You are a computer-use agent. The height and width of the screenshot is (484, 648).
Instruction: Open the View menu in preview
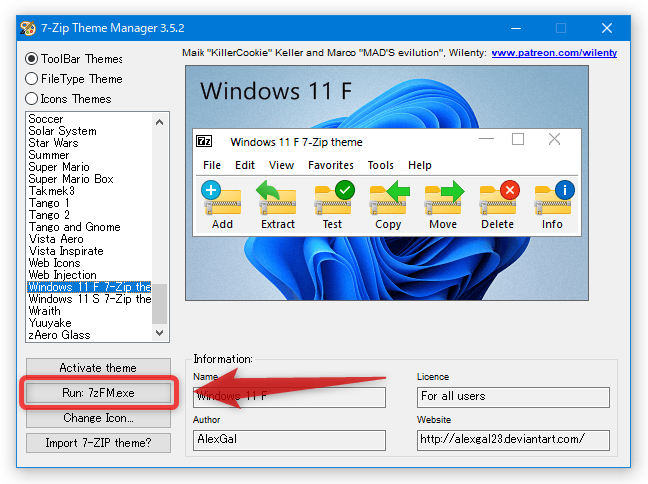281,165
